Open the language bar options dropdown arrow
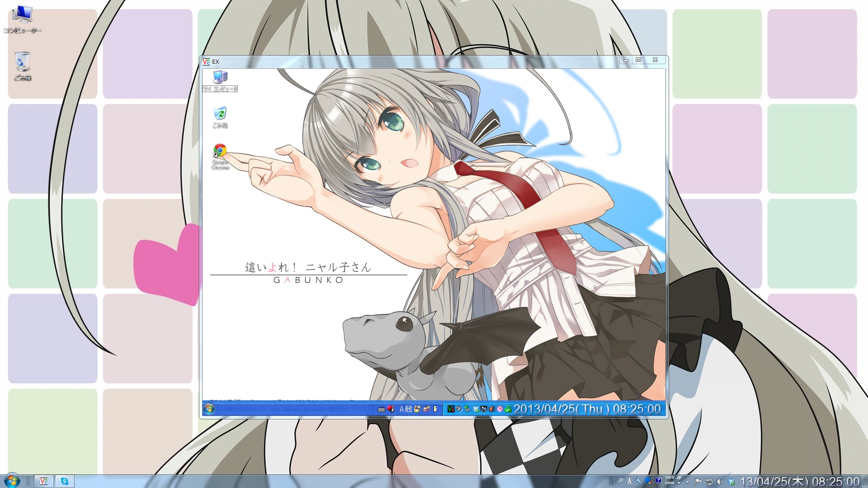The image size is (868, 488). point(679,483)
